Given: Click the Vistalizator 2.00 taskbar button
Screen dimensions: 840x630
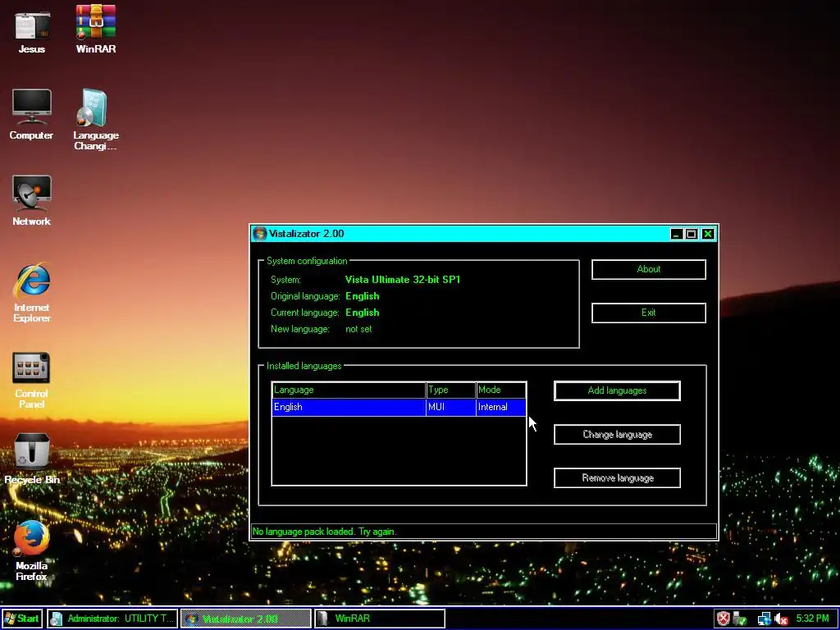Looking at the screenshot, I should coord(246,619).
